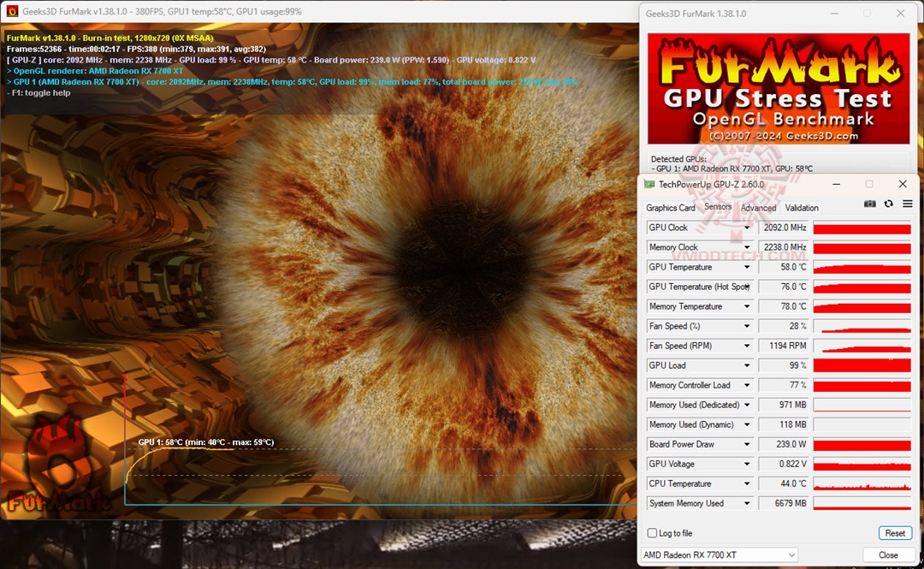Open the Advanced tab in GPU-Z
The image size is (924, 569).
tap(758, 208)
